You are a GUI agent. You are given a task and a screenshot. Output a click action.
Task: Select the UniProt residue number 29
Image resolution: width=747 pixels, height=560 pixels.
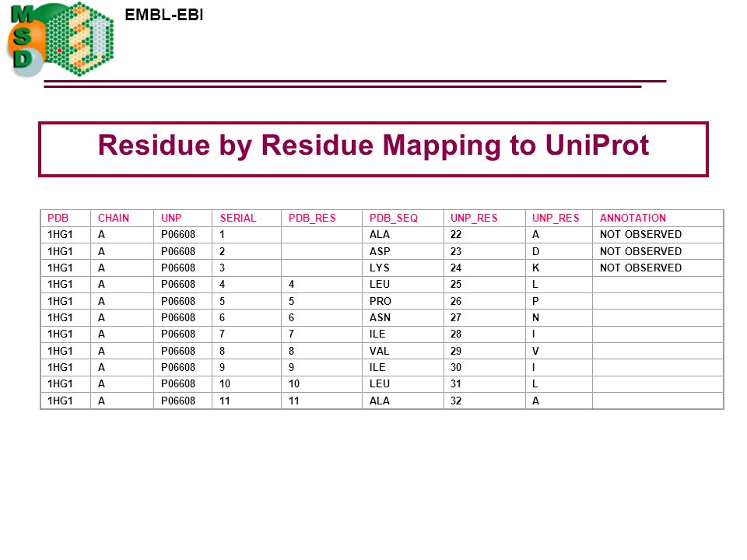pyautogui.click(x=456, y=351)
